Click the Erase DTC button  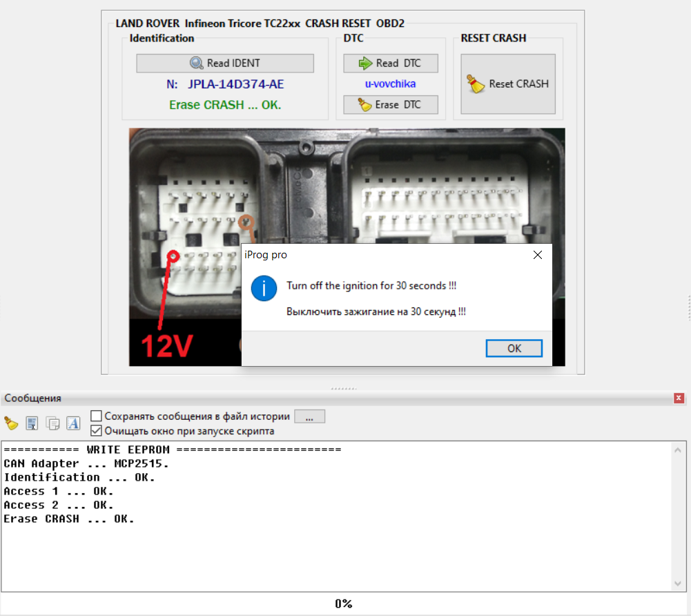391,104
